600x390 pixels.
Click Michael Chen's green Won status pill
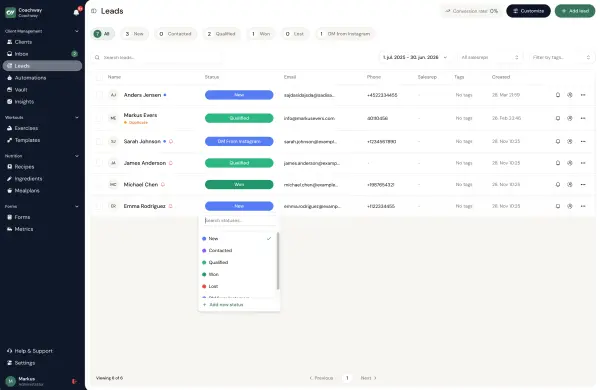[239, 185]
